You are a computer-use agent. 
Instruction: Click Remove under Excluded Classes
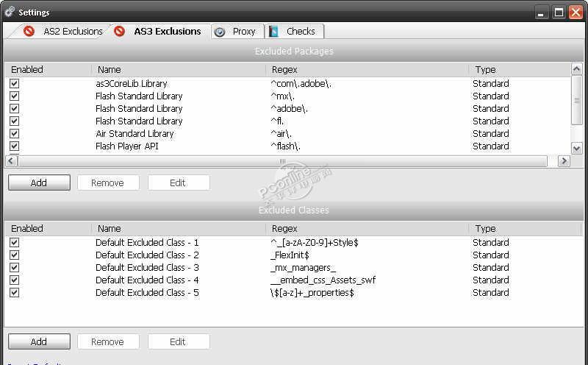click(x=108, y=341)
